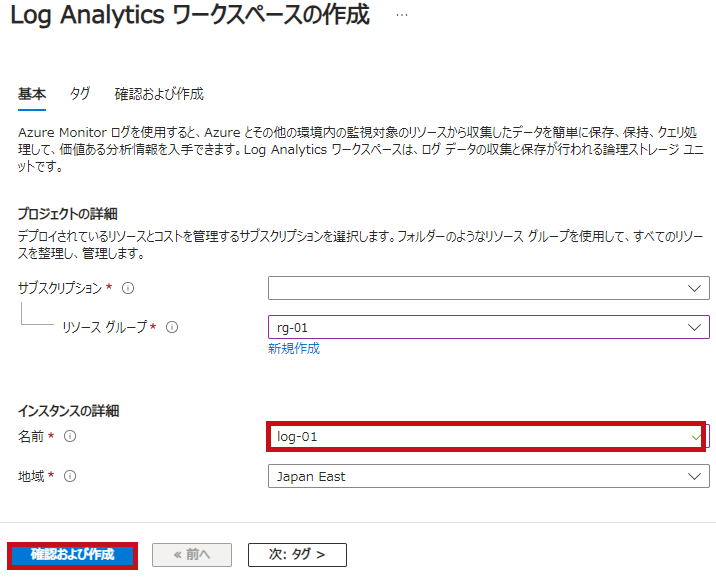Click the « 前へ button

point(192,555)
